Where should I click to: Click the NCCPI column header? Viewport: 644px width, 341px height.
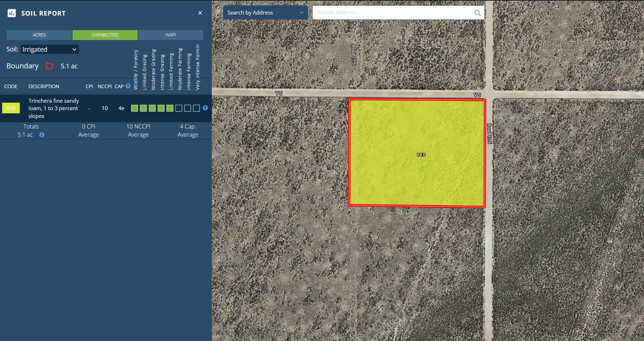pos(104,86)
